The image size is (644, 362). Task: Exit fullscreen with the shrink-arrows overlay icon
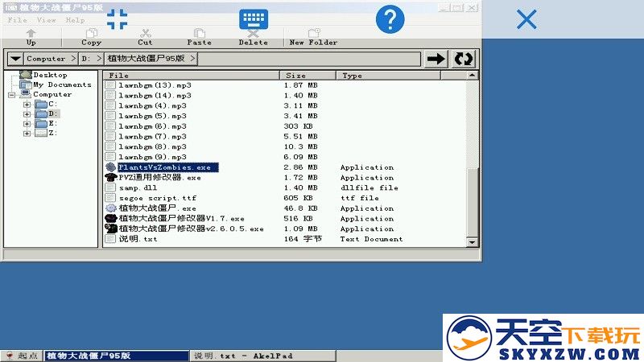coord(117,19)
